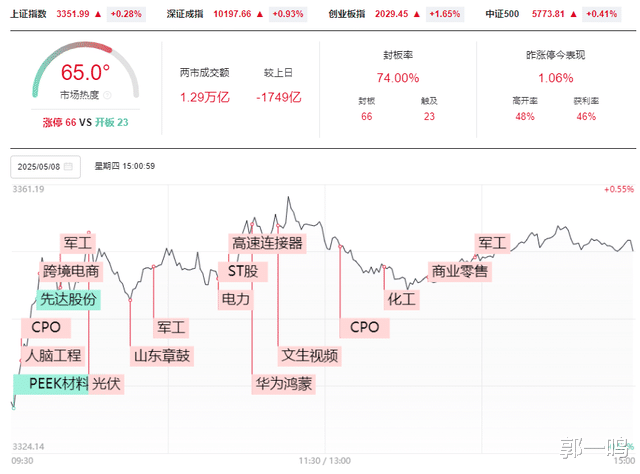The width and height of the screenshot is (640, 474).
Task: Click the red up arrow beside 深证成指
Action: click(x=260, y=14)
